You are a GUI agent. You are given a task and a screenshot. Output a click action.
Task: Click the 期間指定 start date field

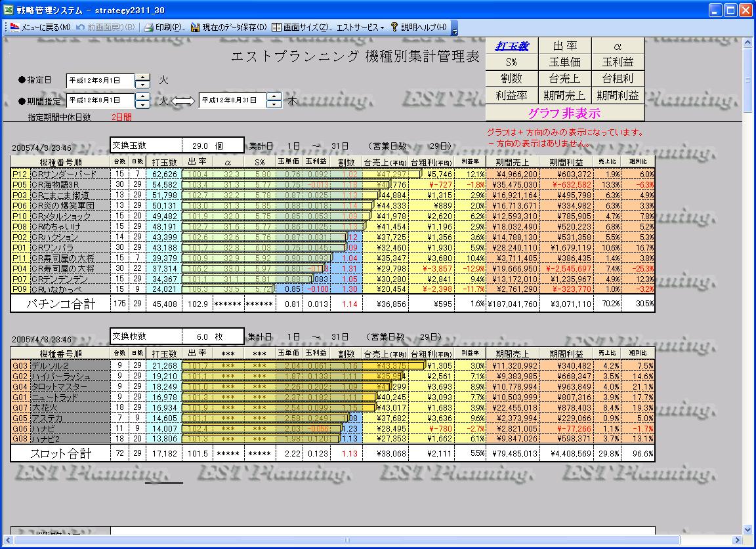tap(101, 100)
